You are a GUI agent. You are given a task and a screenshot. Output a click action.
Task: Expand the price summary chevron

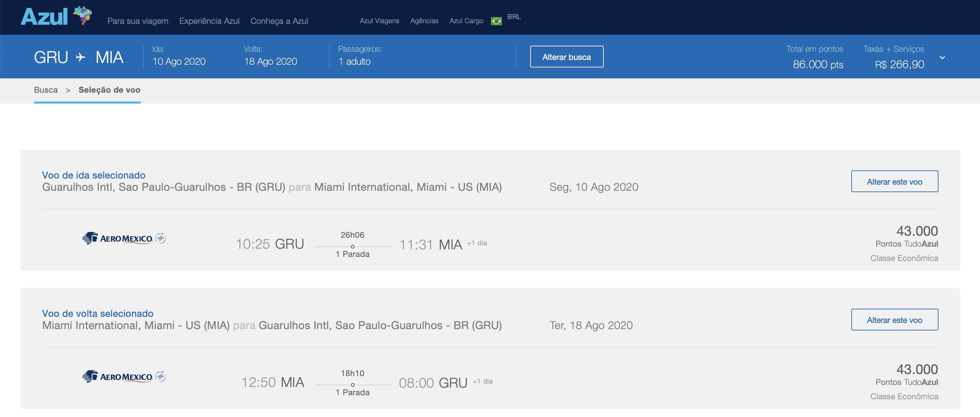(x=942, y=58)
